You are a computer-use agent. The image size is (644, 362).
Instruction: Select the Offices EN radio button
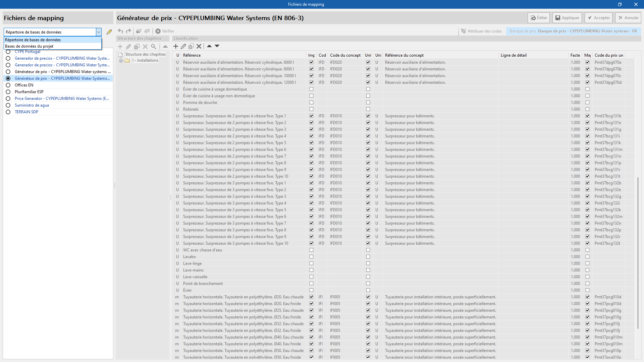[x=8, y=85]
